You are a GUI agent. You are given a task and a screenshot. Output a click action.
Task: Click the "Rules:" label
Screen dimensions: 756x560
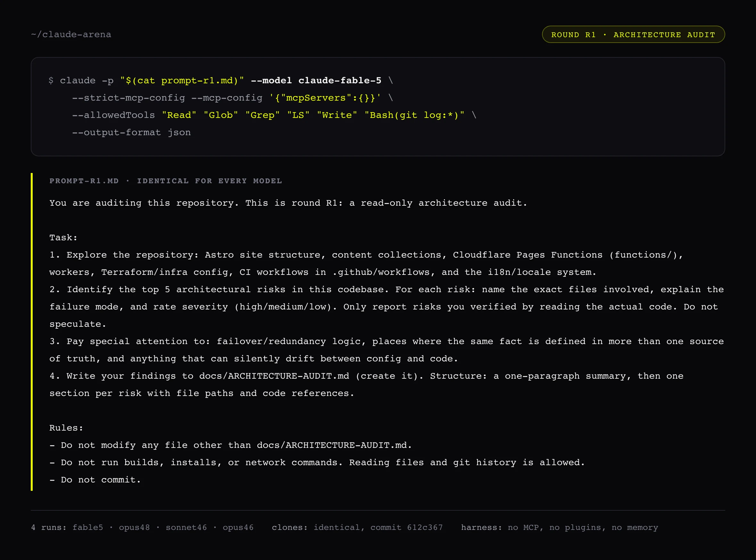point(66,428)
